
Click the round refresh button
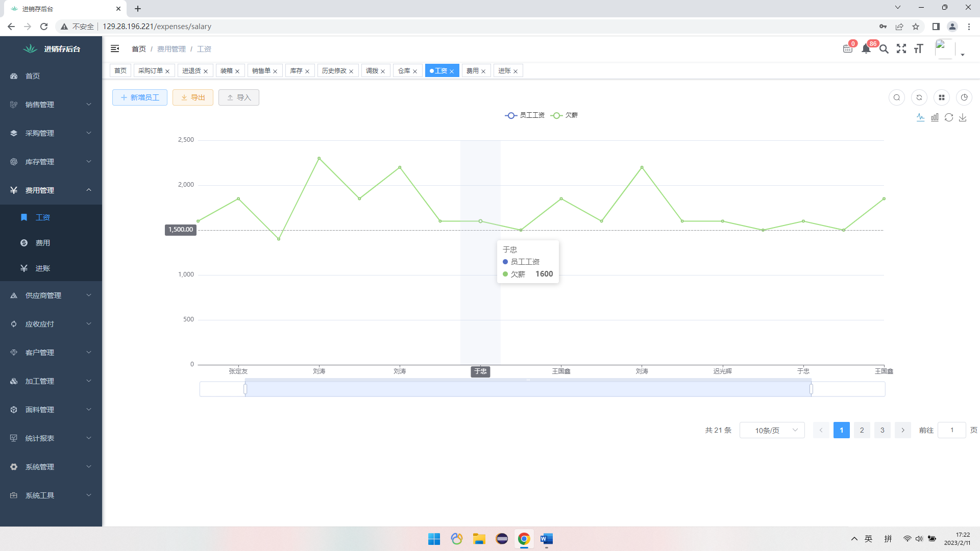(x=919, y=97)
